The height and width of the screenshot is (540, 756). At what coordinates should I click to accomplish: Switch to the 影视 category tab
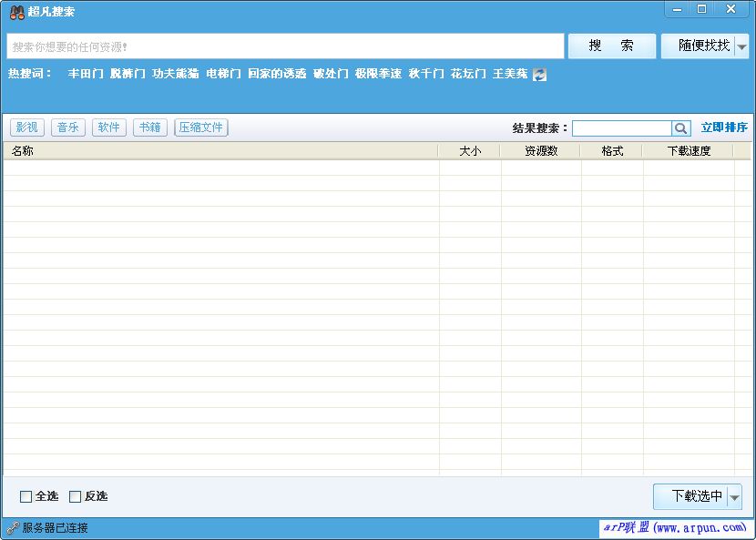click(x=27, y=127)
